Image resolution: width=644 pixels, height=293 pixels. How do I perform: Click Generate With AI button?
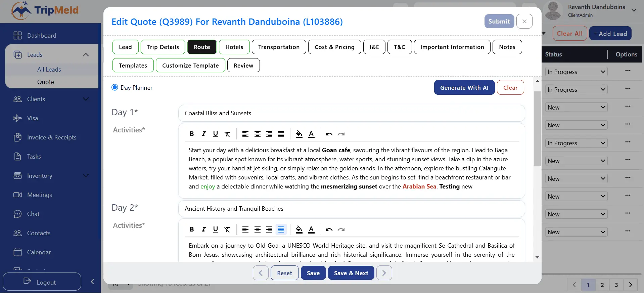pyautogui.click(x=464, y=88)
